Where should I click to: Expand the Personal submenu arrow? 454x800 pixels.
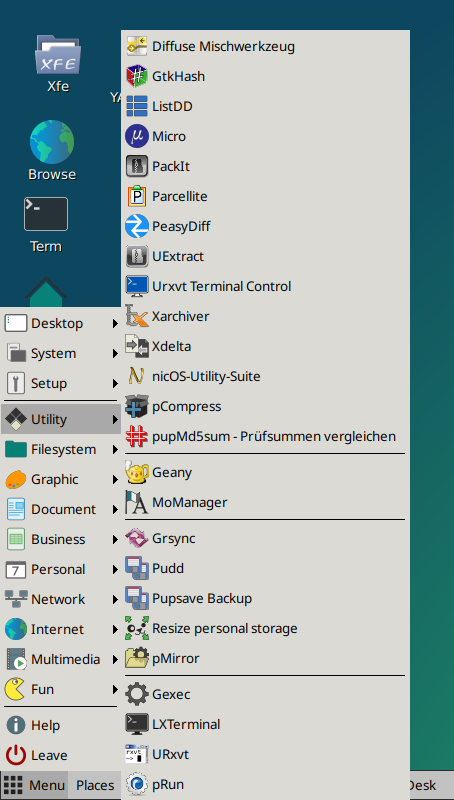pos(115,569)
